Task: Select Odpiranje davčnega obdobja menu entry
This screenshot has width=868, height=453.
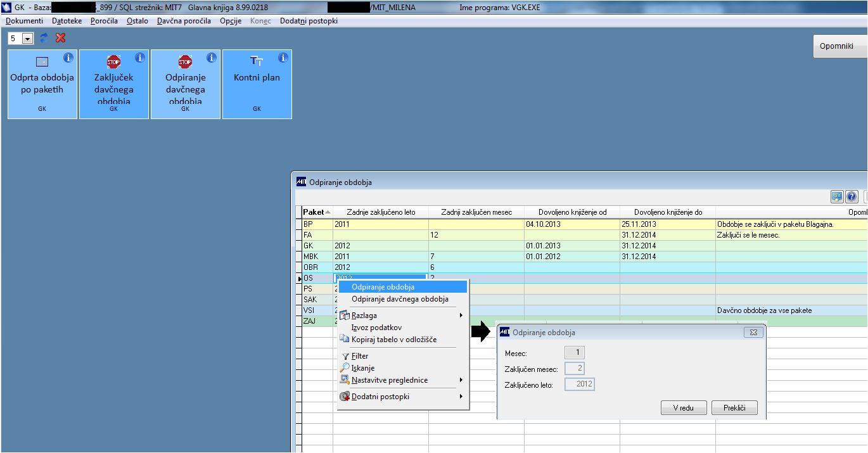Action: pos(400,299)
